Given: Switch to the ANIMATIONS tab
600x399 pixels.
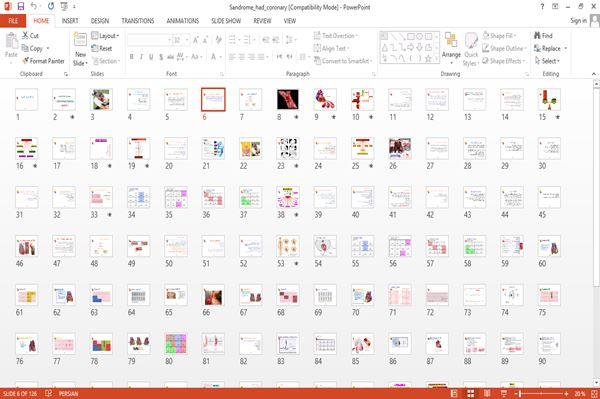Looking at the screenshot, I should [x=183, y=21].
